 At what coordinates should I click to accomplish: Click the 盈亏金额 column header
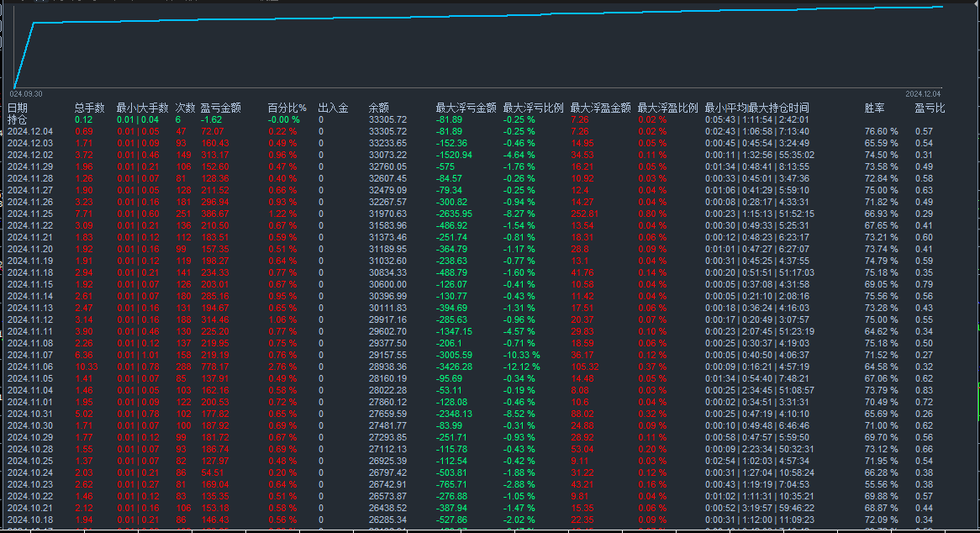220,108
